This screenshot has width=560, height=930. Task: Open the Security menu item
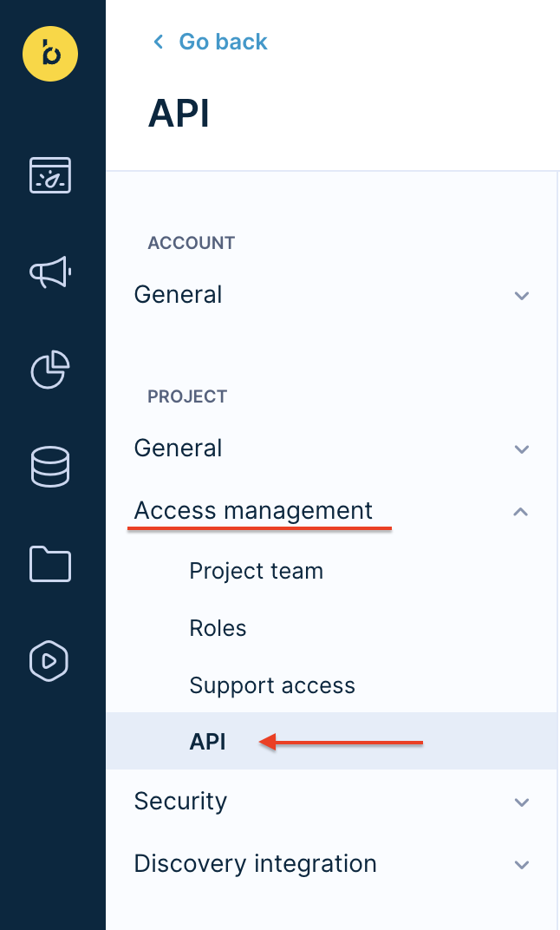(x=180, y=802)
